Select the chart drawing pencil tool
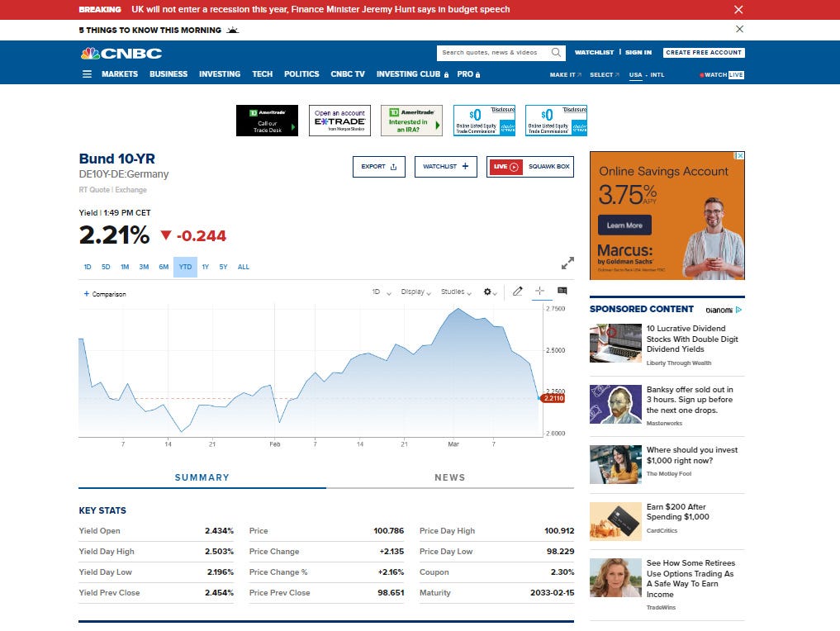The height and width of the screenshot is (631, 840). (x=517, y=292)
